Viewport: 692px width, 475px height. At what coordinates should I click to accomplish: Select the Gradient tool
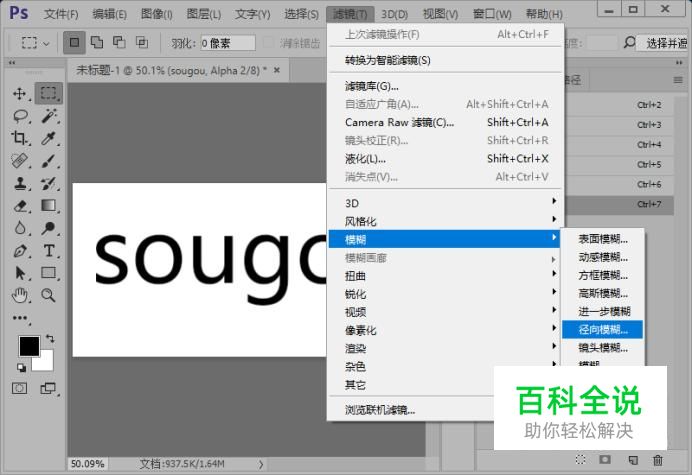pos(49,205)
